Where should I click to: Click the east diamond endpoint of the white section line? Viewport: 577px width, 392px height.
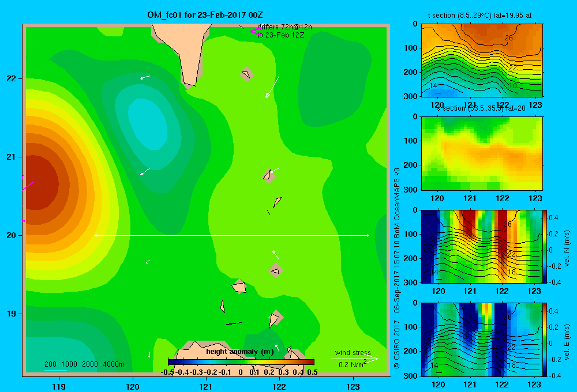[368, 235]
